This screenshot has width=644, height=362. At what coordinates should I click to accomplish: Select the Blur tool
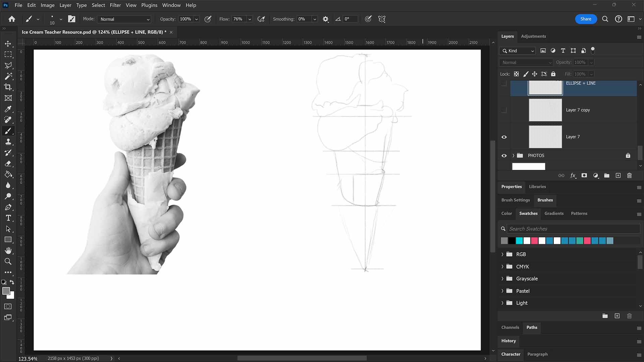pyautogui.click(x=8, y=185)
